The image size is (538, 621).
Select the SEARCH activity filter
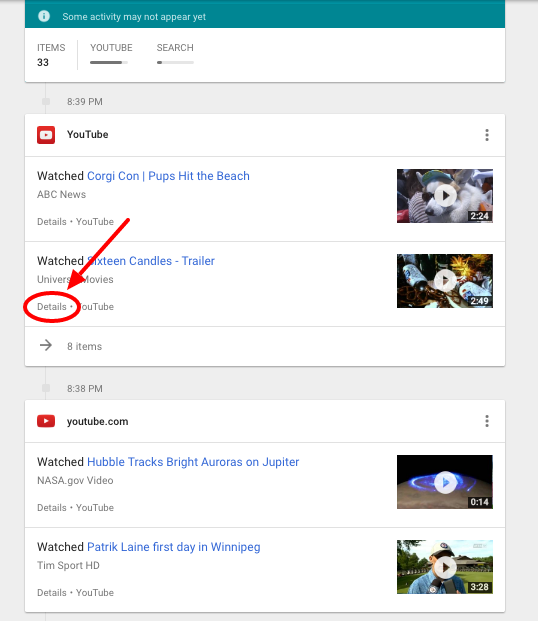coord(175,48)
